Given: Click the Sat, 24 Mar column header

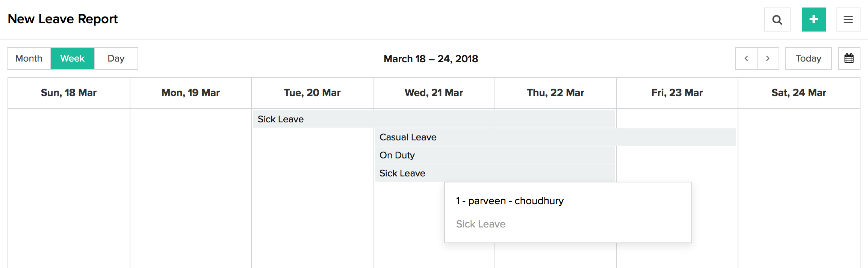Looking at the screenshot, I should [798, 93].
